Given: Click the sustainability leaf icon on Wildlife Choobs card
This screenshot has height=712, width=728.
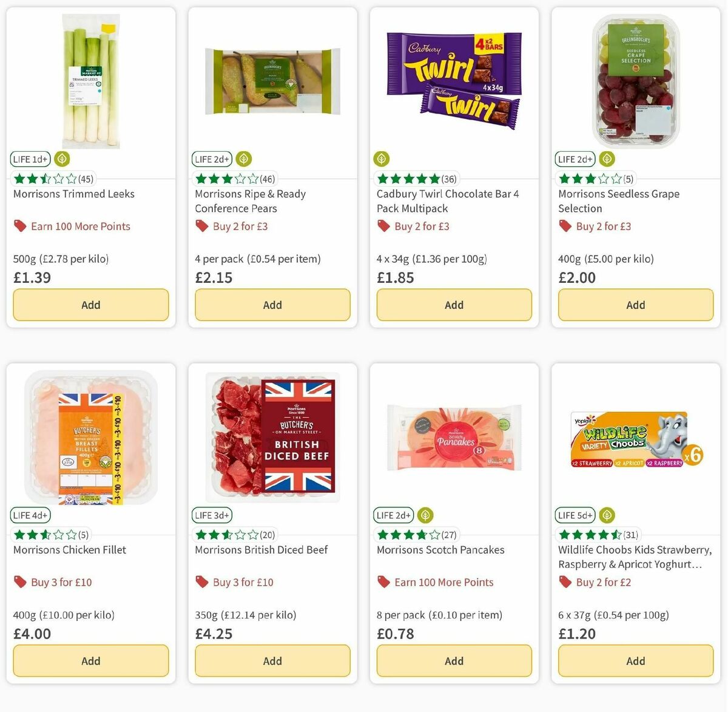Looking at the screenshot, I should coord(606,515).
